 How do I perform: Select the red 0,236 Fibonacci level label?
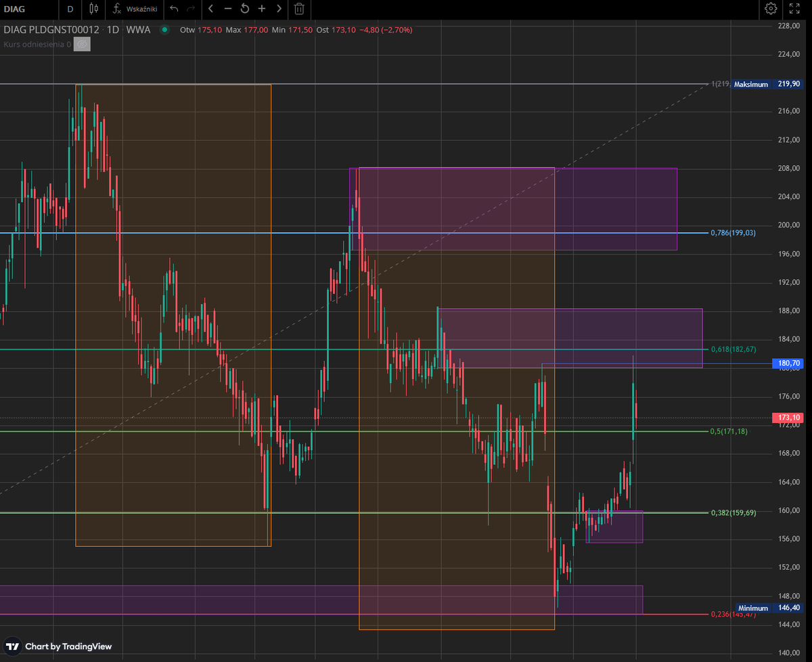coord(733,614)
